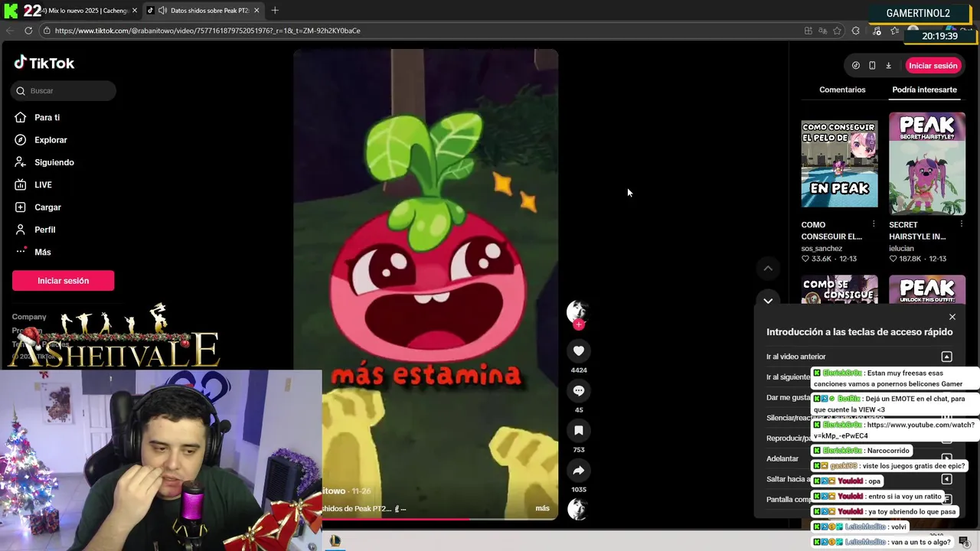Click the mobile app phone icon
This screenshot has width=980, height=551.
click(x=872, y=66)
